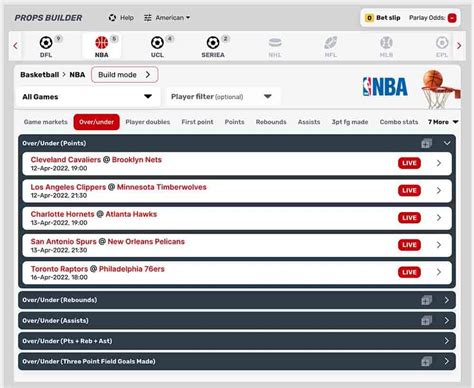Open Los Angeles Clippers @ Minnesota Timberwolves
This screenshot has width=474, height=388.
tap(237, 191)
